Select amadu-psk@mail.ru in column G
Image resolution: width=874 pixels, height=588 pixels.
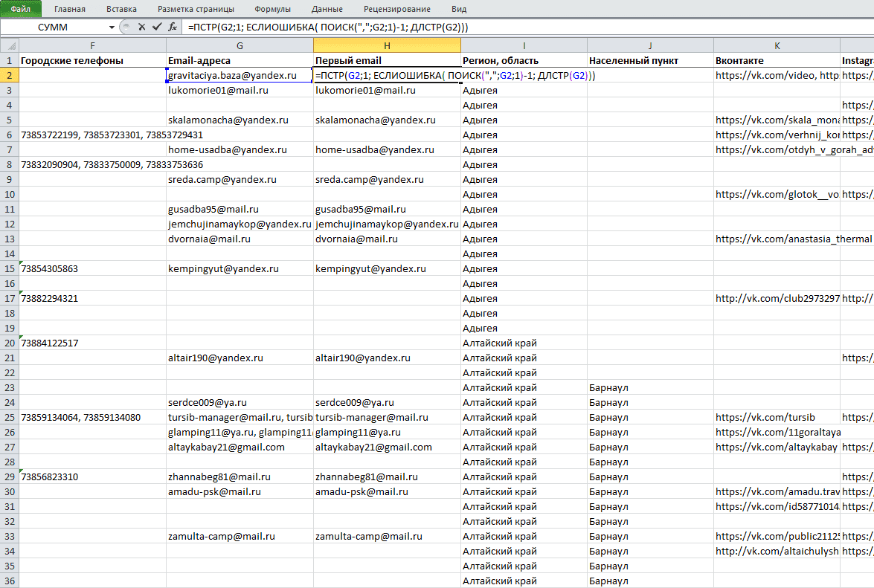pyautogui.click(x=240, y=491)
